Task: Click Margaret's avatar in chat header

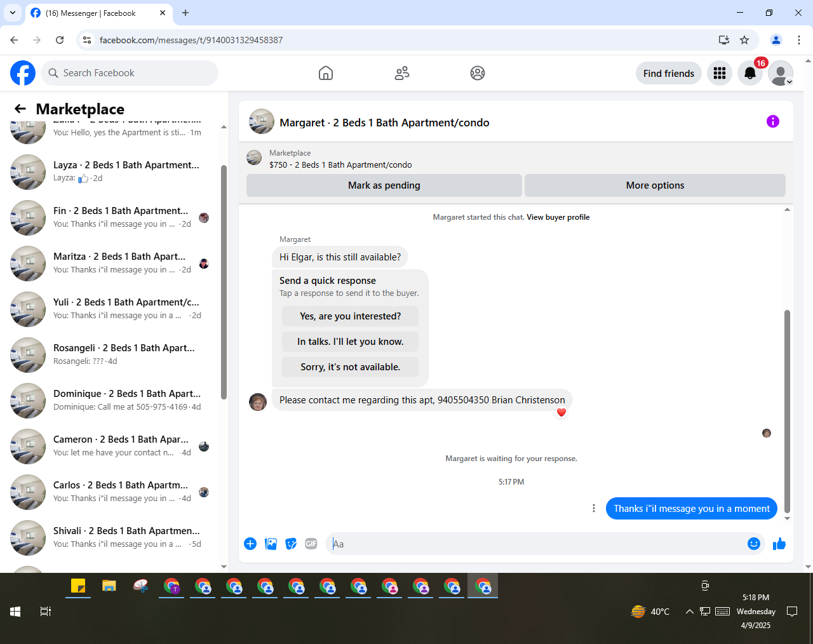Action: click(x=262, y=121)
